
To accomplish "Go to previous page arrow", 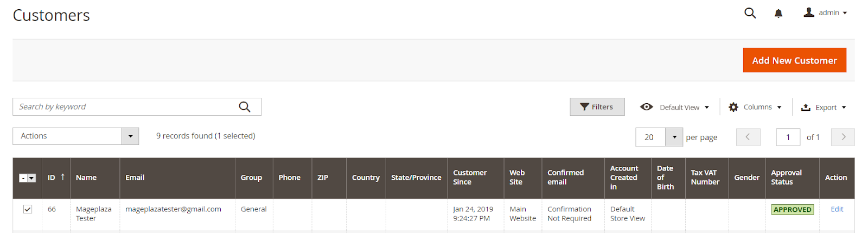I will [748, 137].
